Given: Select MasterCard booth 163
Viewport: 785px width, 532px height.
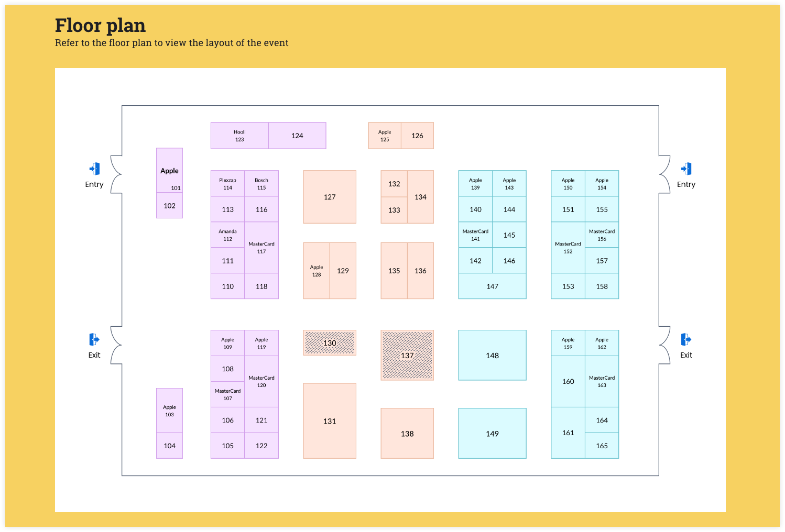Looking at the screenshot, I should [x=602, y=381].
